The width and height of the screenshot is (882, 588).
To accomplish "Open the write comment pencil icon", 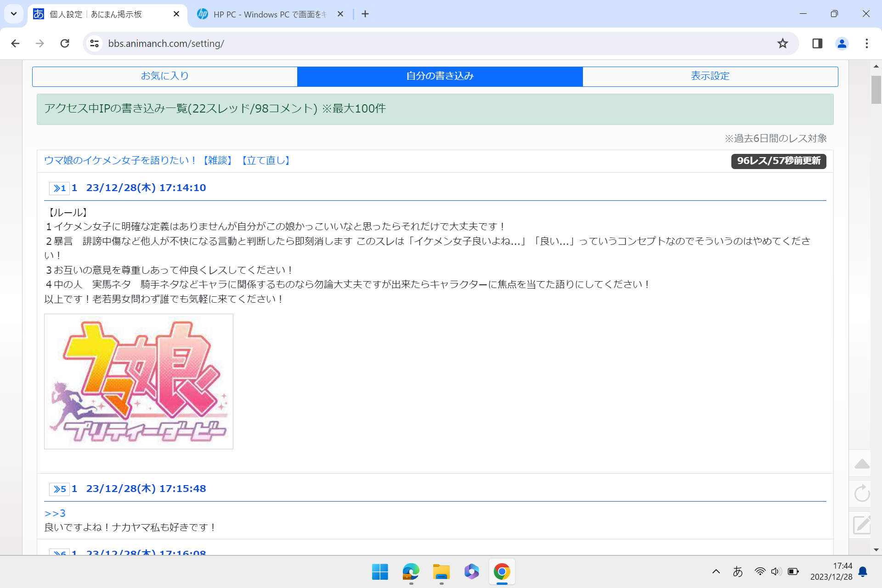I will click(862, 525).
